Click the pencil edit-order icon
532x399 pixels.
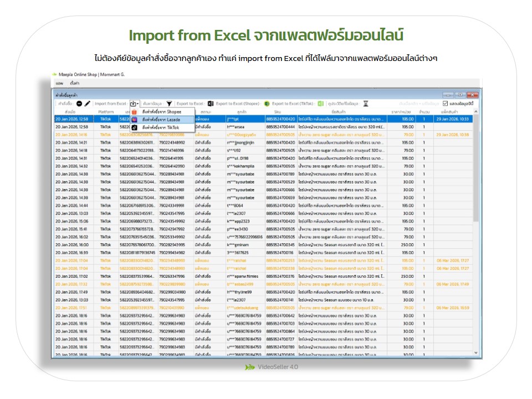pos(88,104)
